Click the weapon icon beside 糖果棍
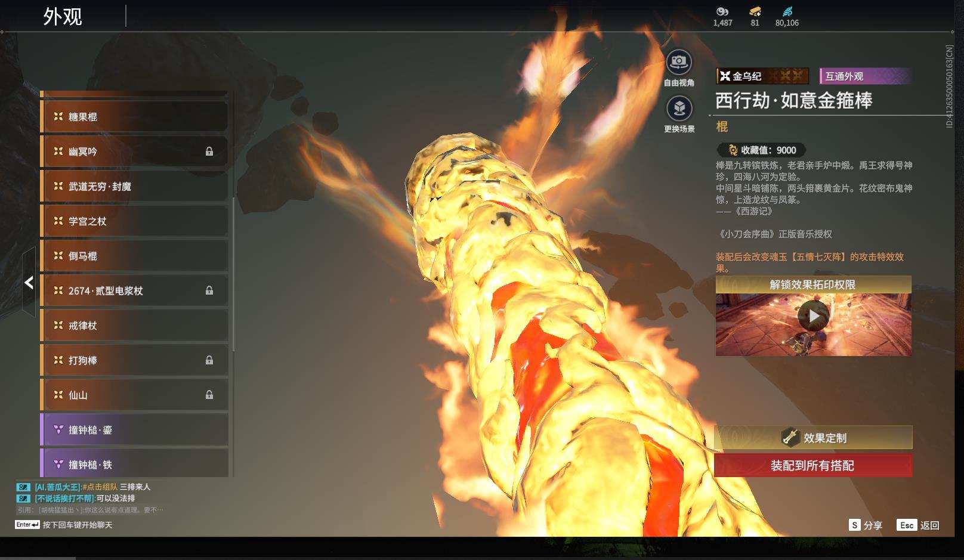 point(58,117)
